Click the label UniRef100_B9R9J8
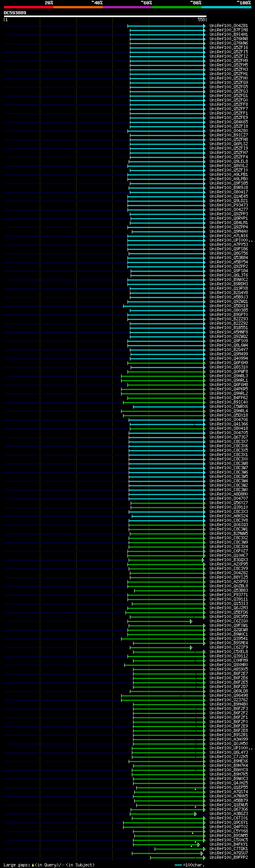The height and width of the screenshot is (868, 255). [229, 188]
